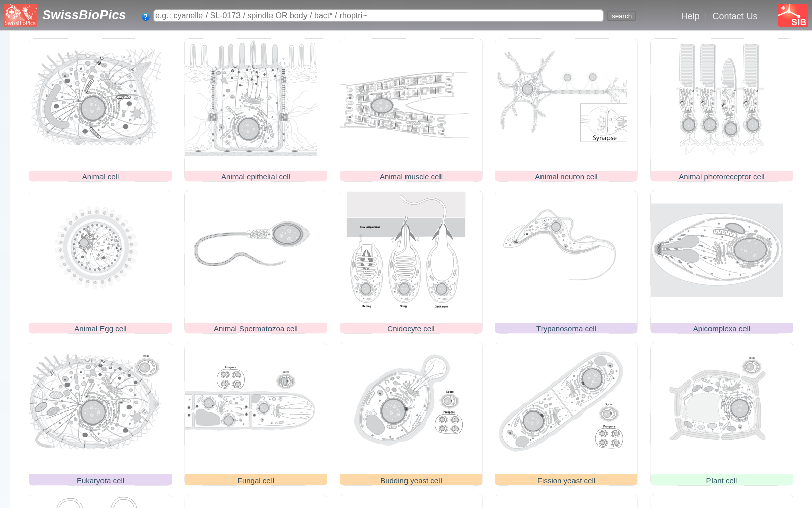
Task: Click the SwissBioPics title text
Action: (84, 15)
